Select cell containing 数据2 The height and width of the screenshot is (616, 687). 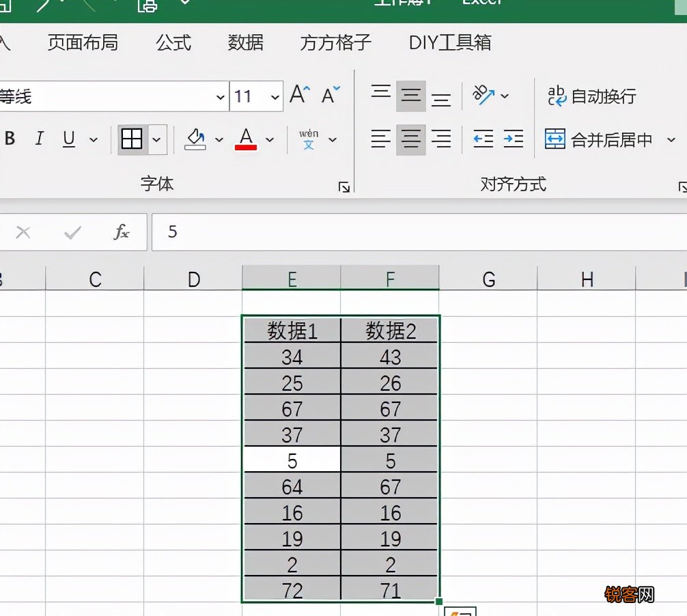(x=390, y=330)
